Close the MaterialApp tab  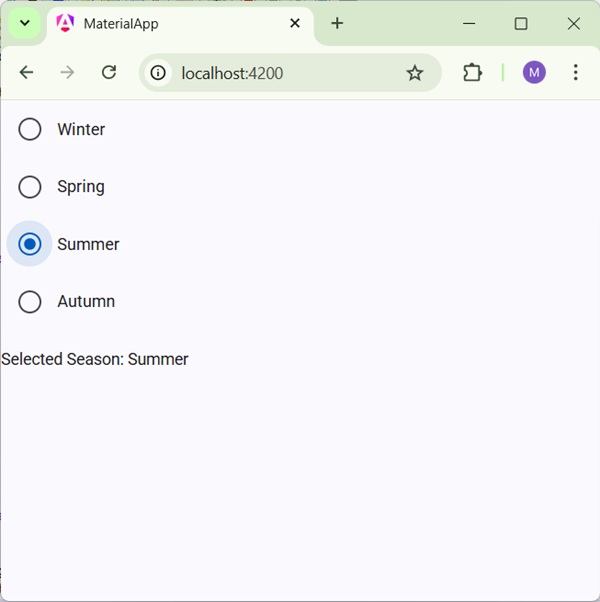coord(295,23)
